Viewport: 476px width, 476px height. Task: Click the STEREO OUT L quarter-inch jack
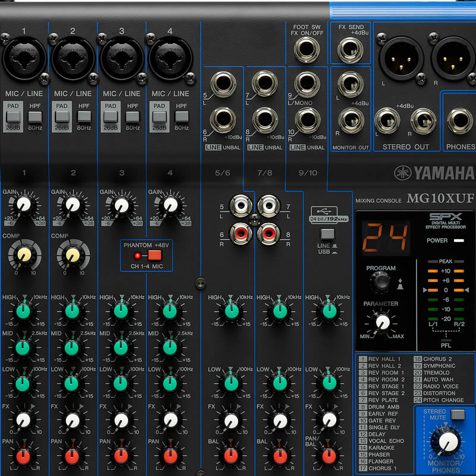click(x=387, y=121)
